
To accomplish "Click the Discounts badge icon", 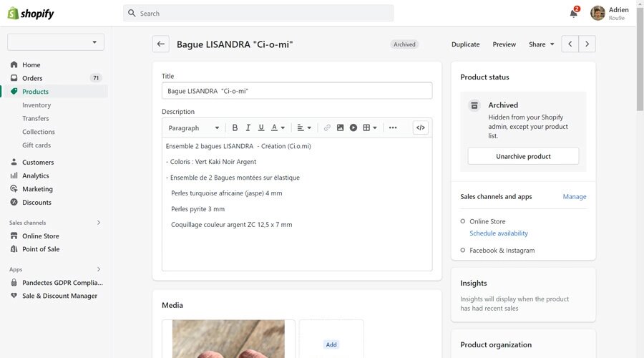I will pos(14,202).
